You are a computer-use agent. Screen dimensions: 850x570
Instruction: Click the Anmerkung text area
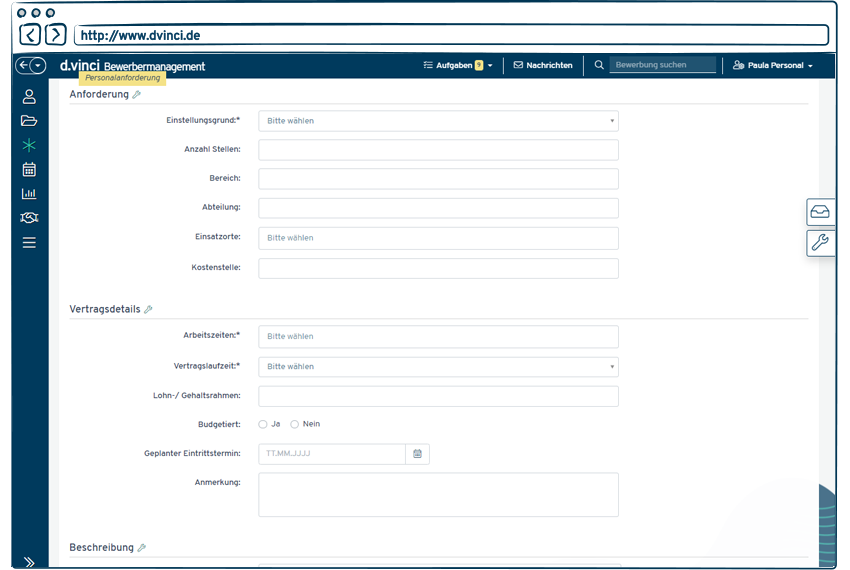pyautogui.click(x=438, y=495)
